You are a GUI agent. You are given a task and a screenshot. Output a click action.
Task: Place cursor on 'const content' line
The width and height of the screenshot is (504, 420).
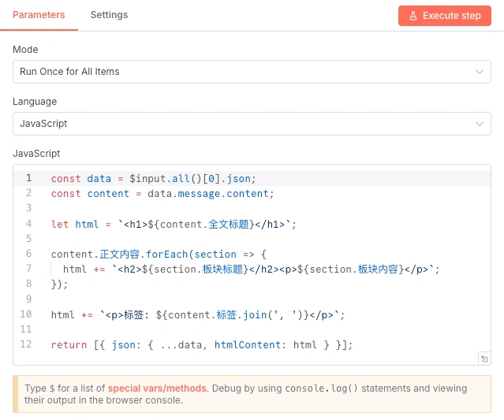point(162,194)
